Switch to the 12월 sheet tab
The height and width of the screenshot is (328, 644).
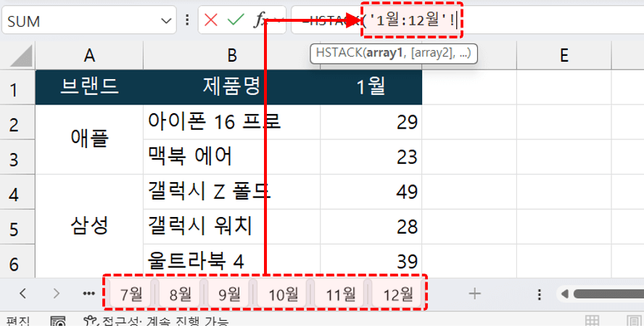397,295
